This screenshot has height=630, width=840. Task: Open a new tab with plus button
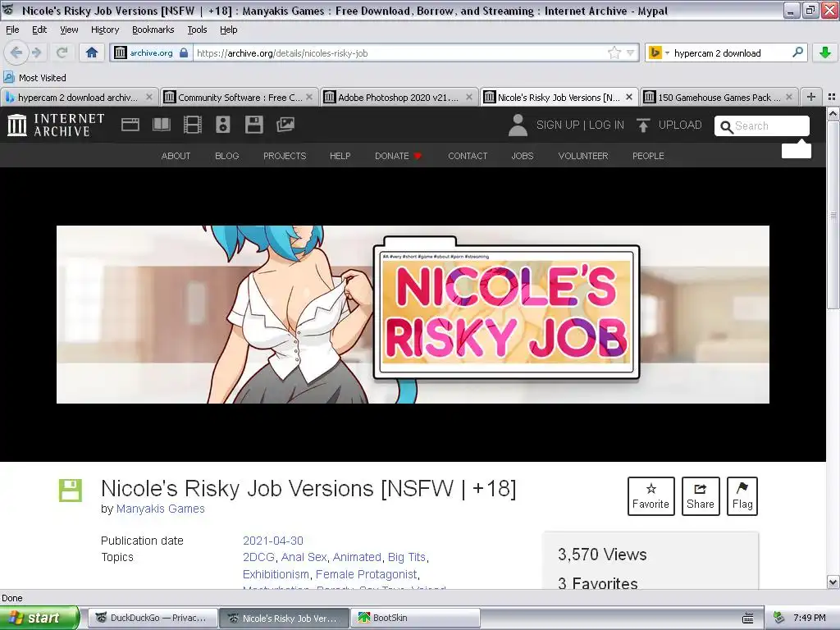pos(811,97)
